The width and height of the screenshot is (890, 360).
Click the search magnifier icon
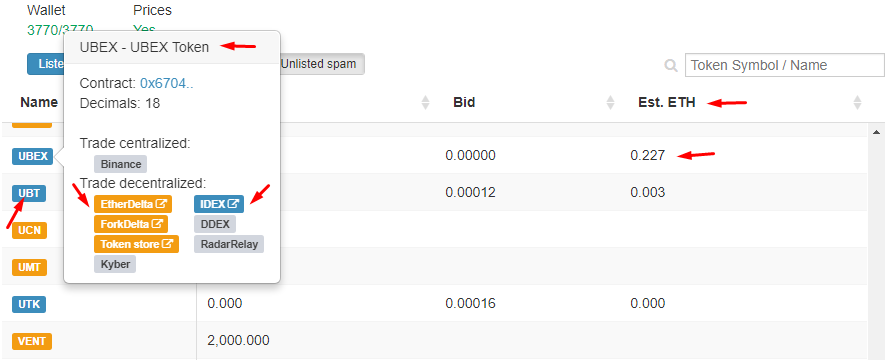671,66
